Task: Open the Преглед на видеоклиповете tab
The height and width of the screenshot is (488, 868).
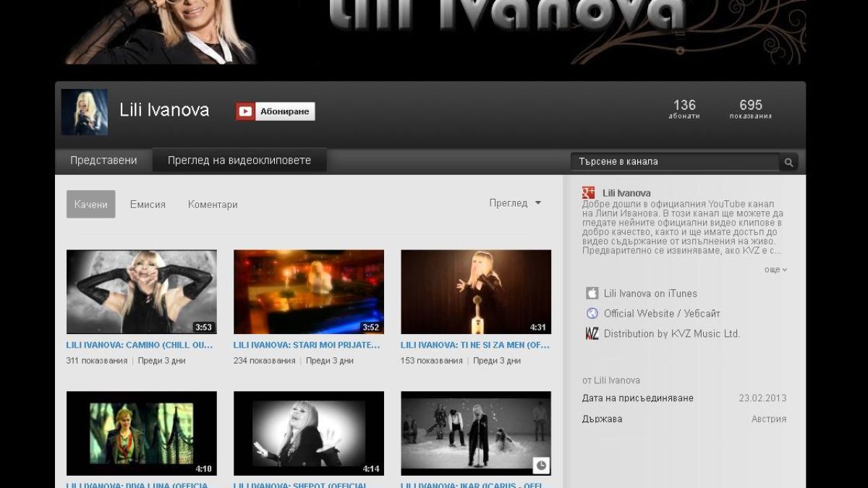Action: pyautogui.click(x=239, y=160)
